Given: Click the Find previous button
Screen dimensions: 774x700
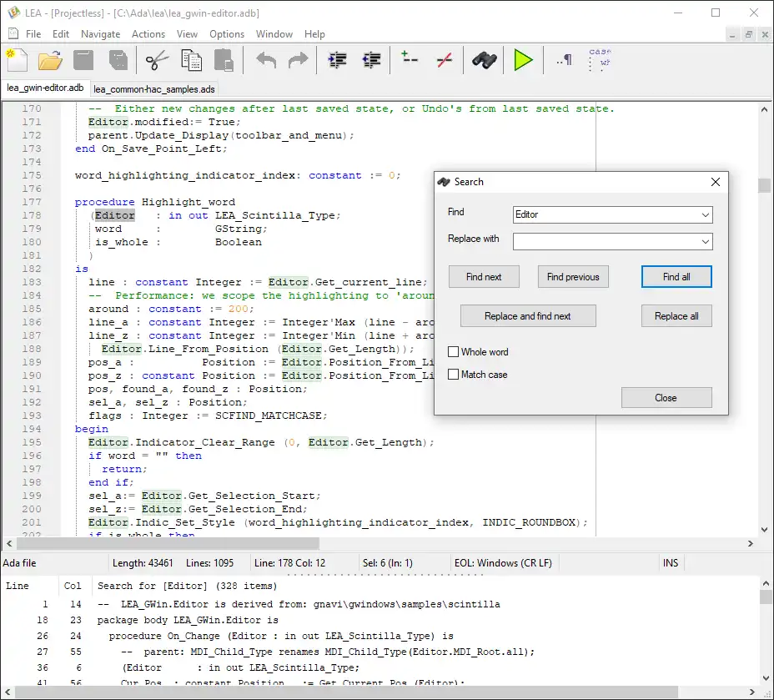Looking at the screenshot, I should 573,277.
